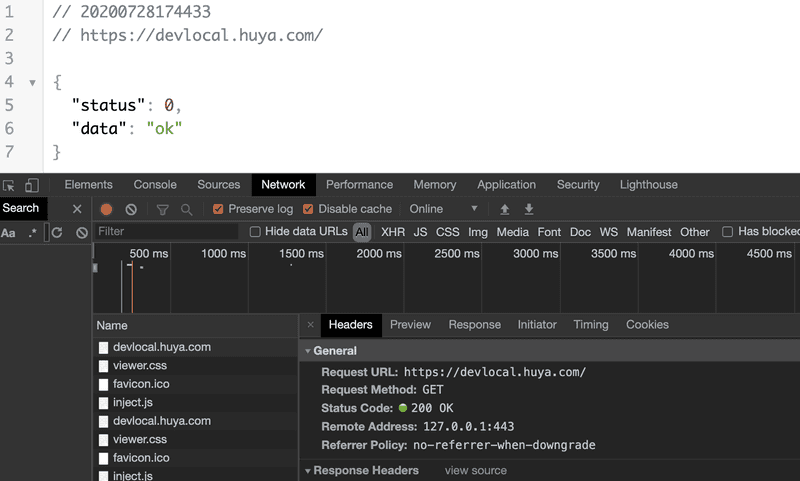Enable the Hide data URLs checkbox
The image size is (800, 481).
click(x=255, y=232)
